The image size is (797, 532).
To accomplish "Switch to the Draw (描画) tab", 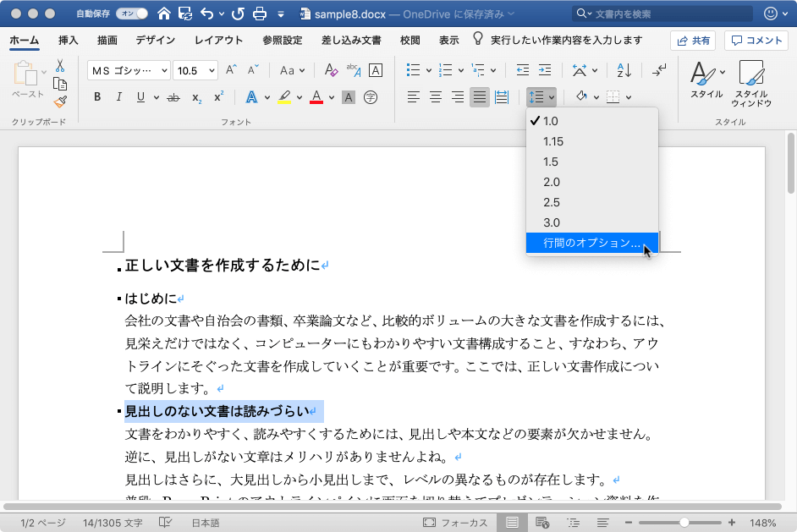I will [107, 40].
